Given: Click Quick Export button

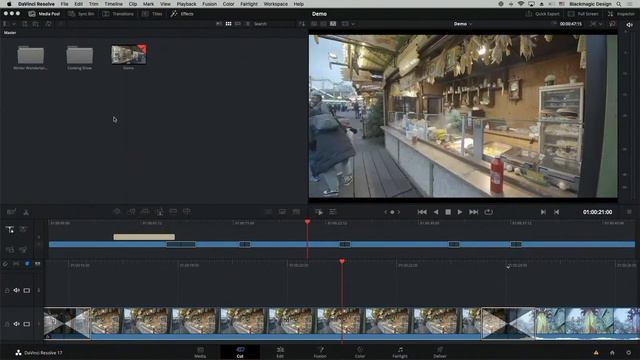Looking at the screenshot, I should (x=542, y=14).
